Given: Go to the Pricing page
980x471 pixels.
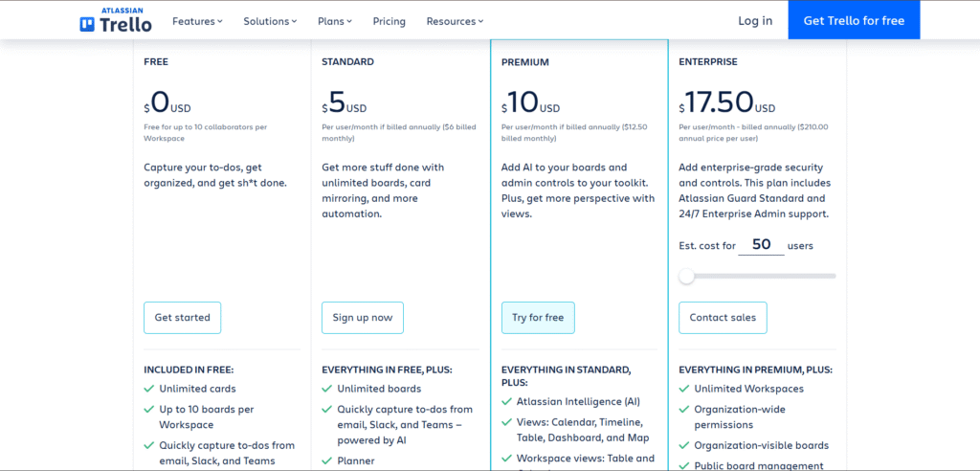Looking at the screenshot, I should (390, 21).
